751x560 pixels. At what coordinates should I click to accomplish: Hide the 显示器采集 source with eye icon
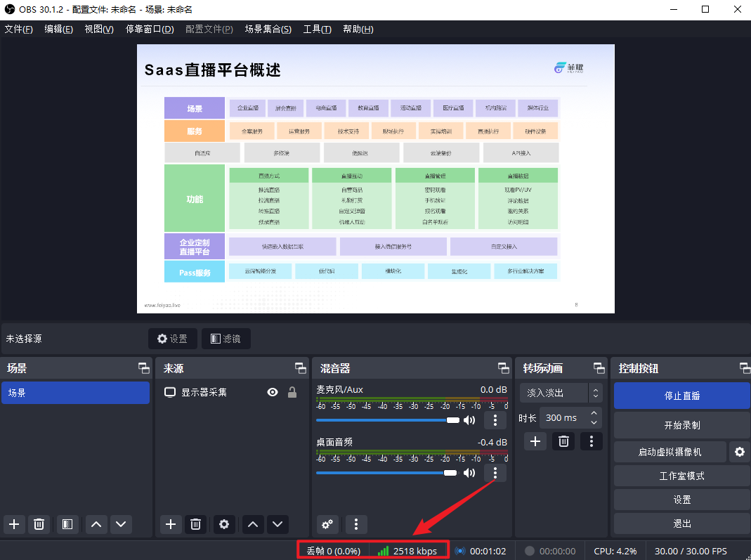click(x=273, y=392)
